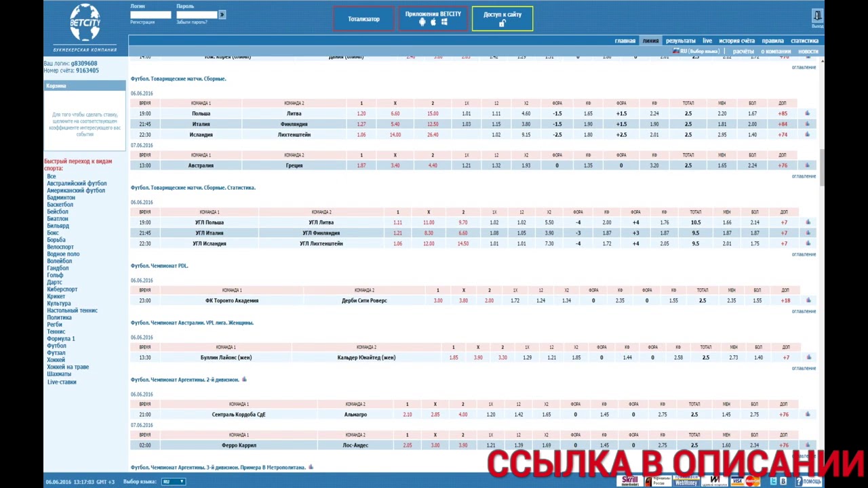Click the Russian flag language icon
This screenshot has width=868, height=488.
(x=675, y=51)
